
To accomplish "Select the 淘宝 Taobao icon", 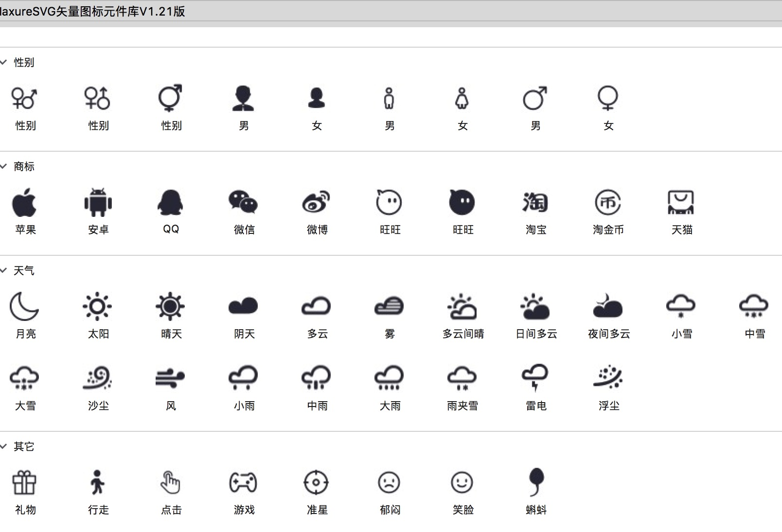I will coord(535,202).
